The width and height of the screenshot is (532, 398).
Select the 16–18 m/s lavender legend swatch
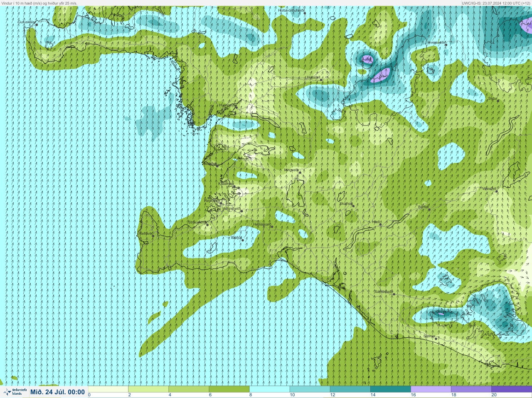pos(431,389)
